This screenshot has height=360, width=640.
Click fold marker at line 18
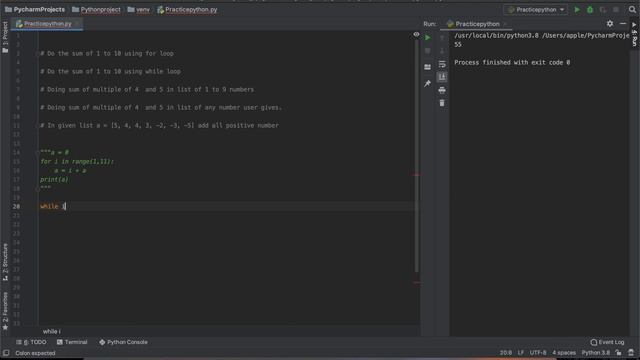click(x=38, y=189)
